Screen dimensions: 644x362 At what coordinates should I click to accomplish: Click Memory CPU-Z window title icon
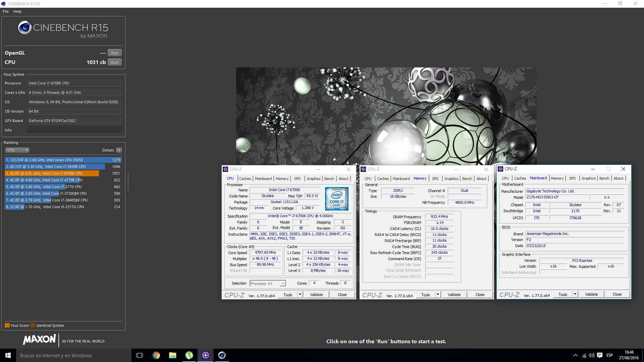tap(363, 169)
